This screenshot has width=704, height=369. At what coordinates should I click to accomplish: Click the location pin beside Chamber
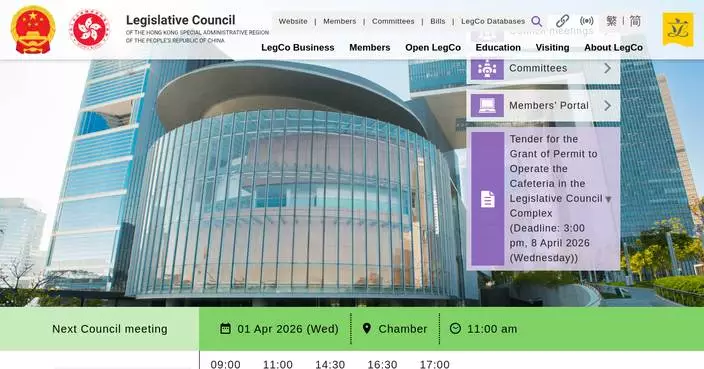366,329
